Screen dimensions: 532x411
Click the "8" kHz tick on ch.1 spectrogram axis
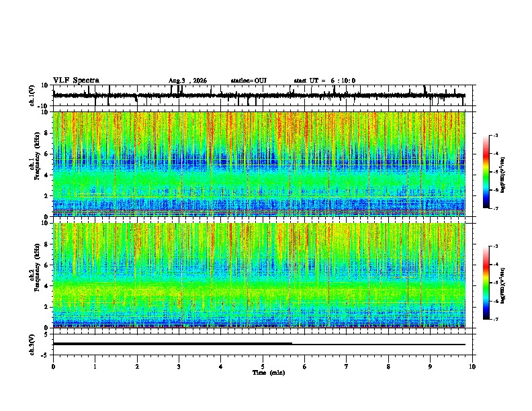click(47, 133)
